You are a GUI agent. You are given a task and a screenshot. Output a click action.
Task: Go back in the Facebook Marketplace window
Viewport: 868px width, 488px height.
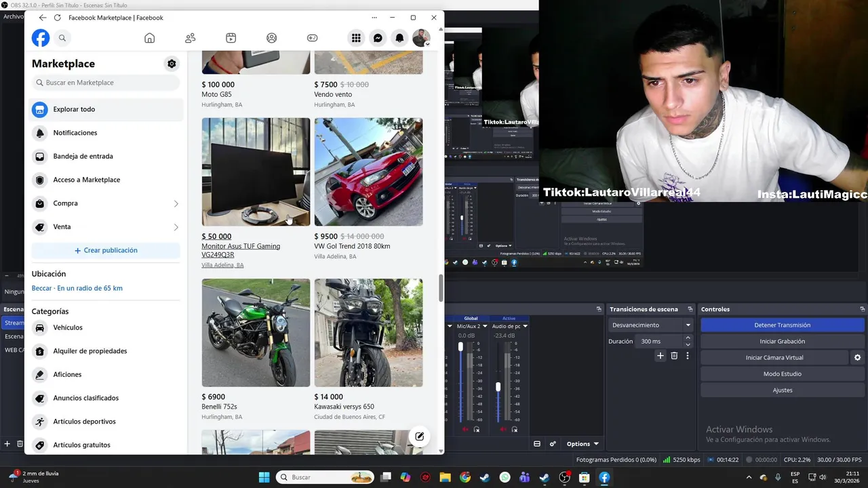tap(43, 18)
